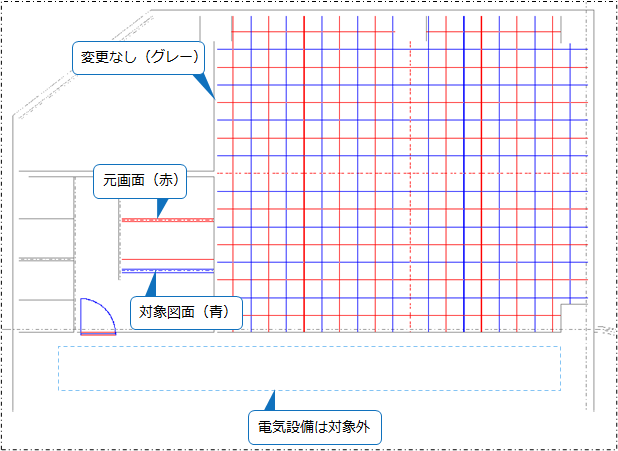Select the thick blue vertical grid line
The width and height of the screenshot is (618, 451).
[x=464, y=200]
